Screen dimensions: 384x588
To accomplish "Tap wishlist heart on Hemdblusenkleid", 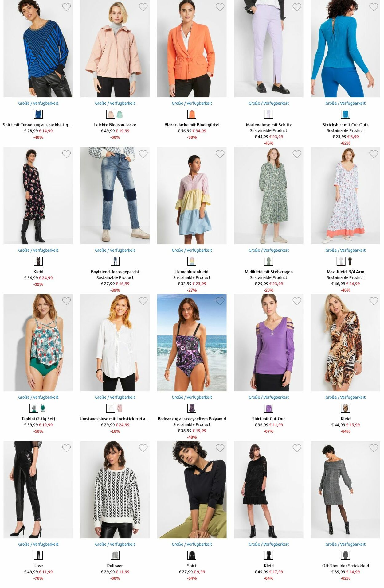I will [x=220, y=154].
